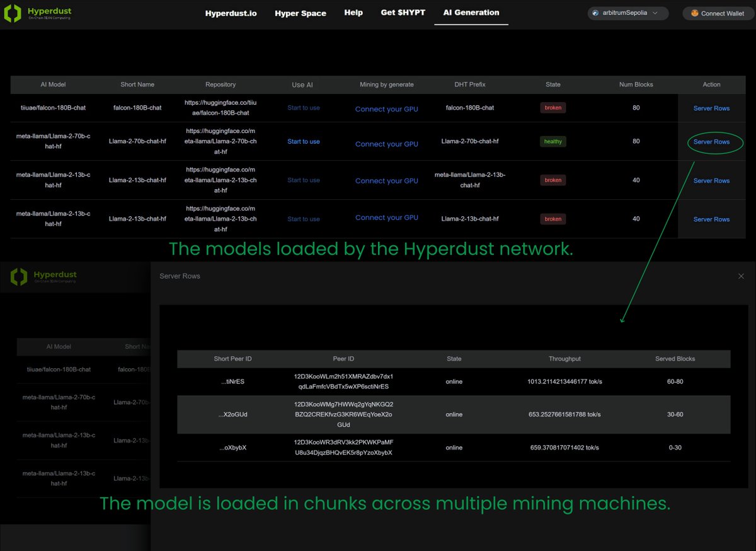Click the Connect Wallet button
The height and width of the screenshot is (551, 756).
(718, 13)
